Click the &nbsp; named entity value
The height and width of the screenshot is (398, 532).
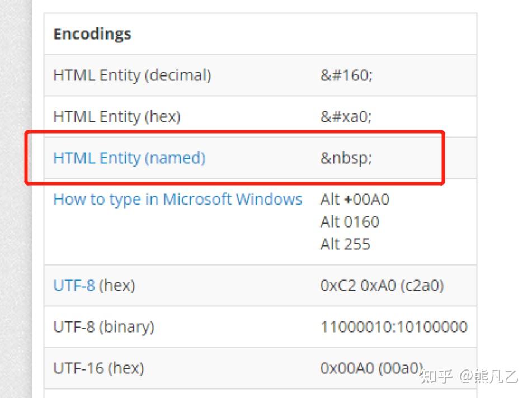[346, 158]
